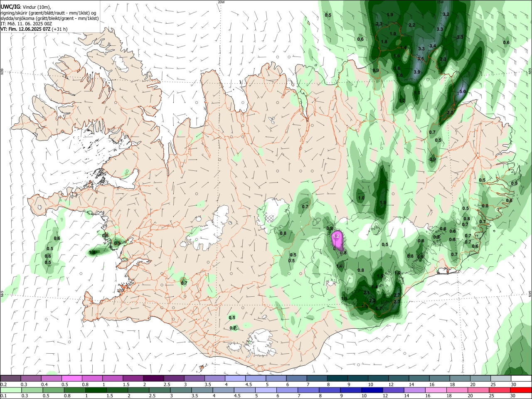
Task: Click the "15W" longitude label
Action: pyautogui.click(x=440, y=2)
